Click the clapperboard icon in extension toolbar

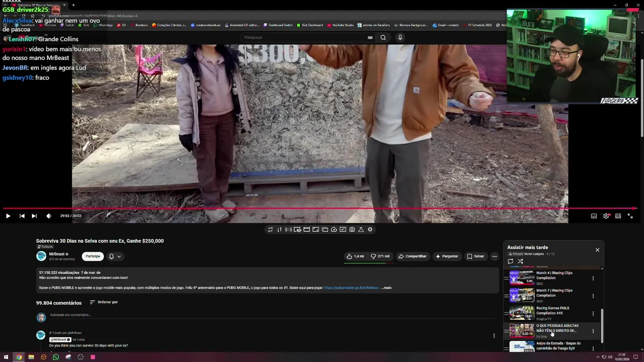[x=306, y=229]
